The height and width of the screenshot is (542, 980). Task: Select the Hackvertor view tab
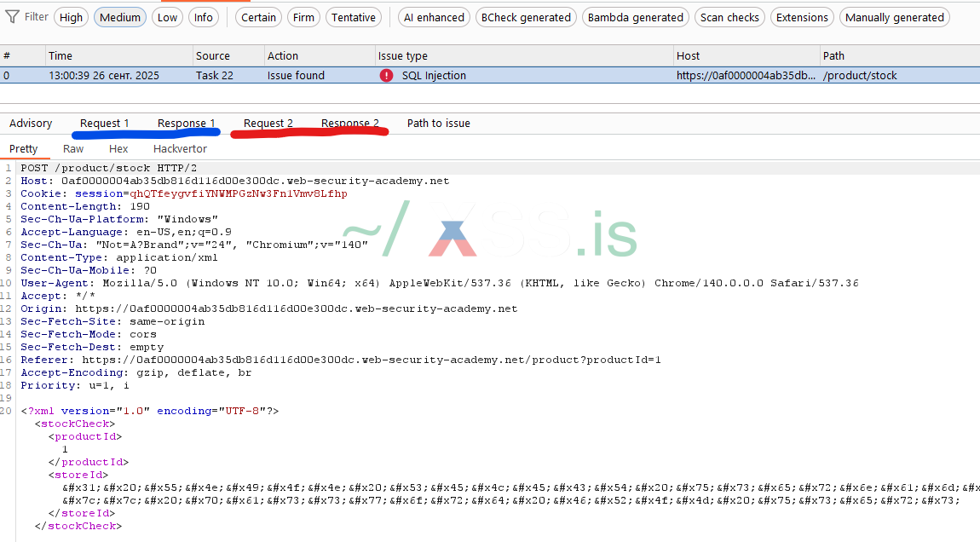(180, 149)
